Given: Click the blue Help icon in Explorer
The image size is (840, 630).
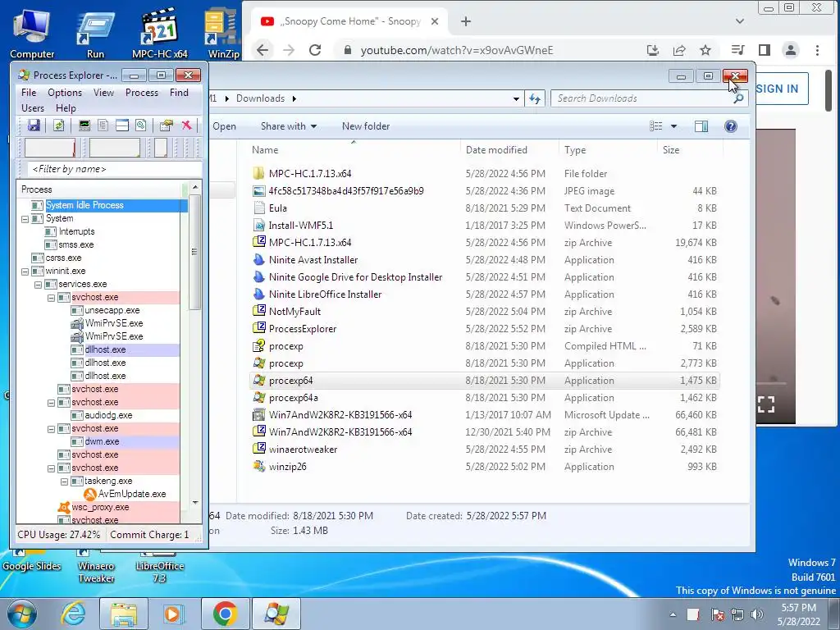Looking at the screenshot, I should click(731, 126).
